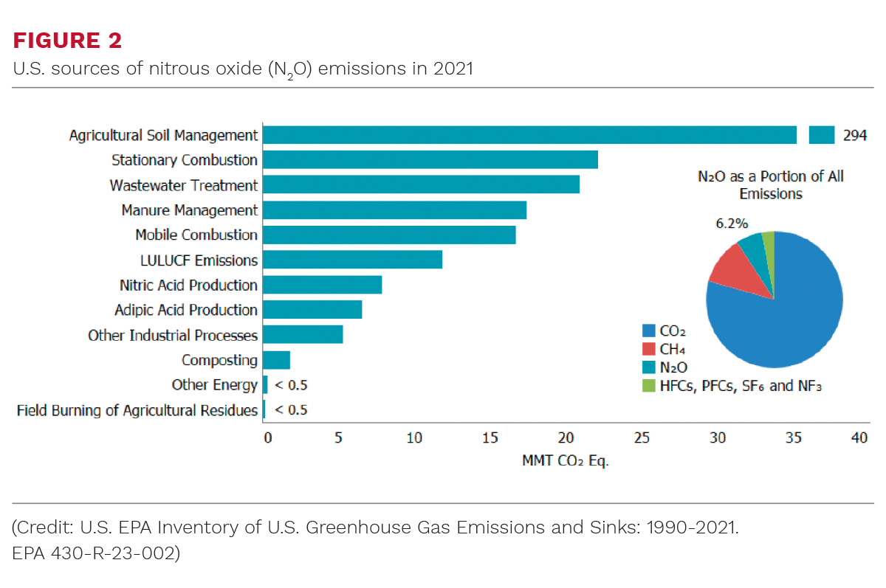Click 'Field Burning of Agricultural Residues' label
This screenshot has height=588, width=886.
[x=137, y=410]
